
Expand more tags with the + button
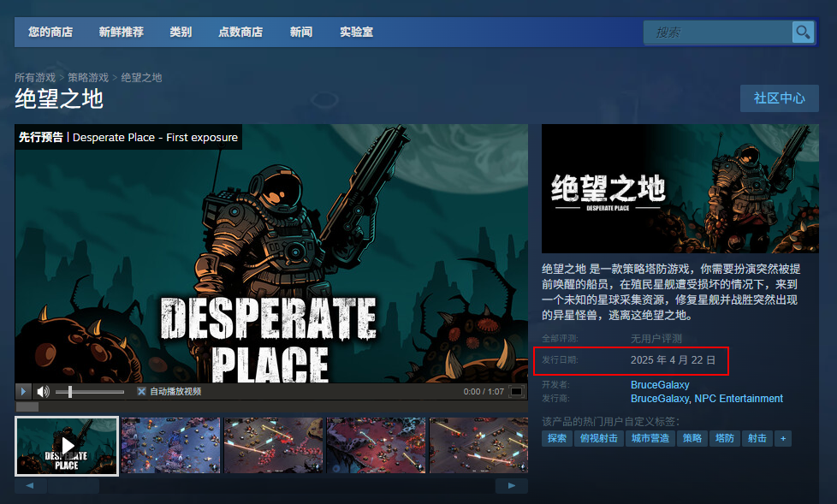tap(782, 437)
